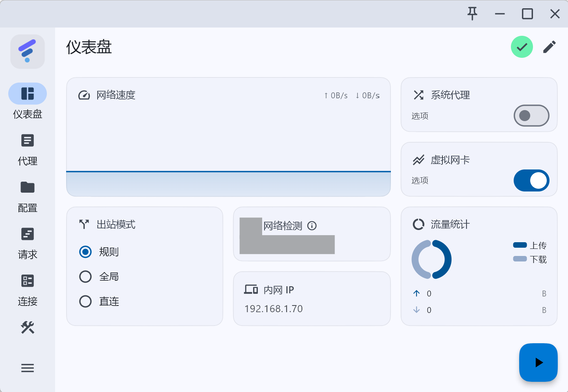This screenshot has height=392, width=568.
Task: Enable the 系统代理 system proxy switch
Action: coord(531,116)
